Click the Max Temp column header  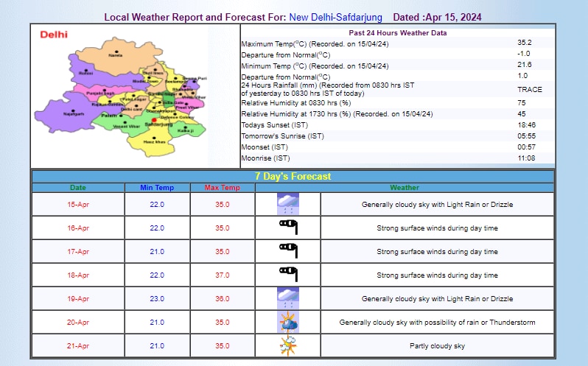(223, 188)
